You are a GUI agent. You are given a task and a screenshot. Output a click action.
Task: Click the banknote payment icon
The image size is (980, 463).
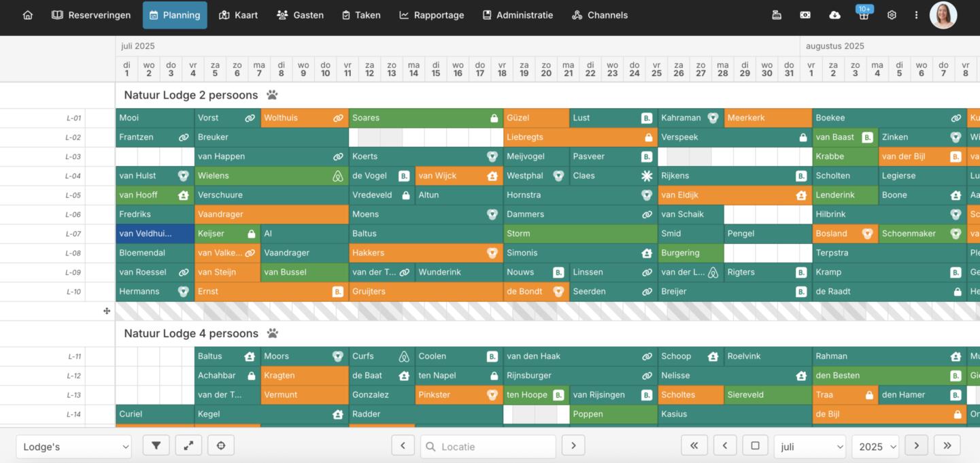[x=805, y=15]
